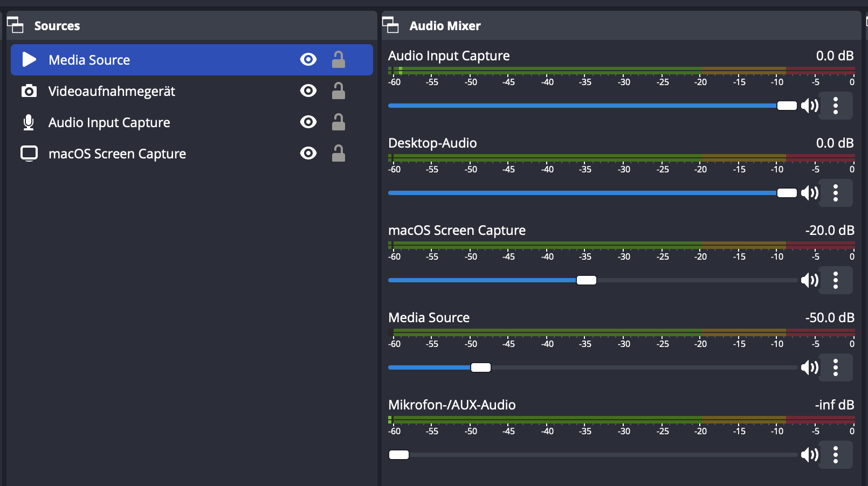The height and width of the screenshot is (486, 868).
Task: Hide the macOS Screen Capture source
Action: (x=308, y=153)
